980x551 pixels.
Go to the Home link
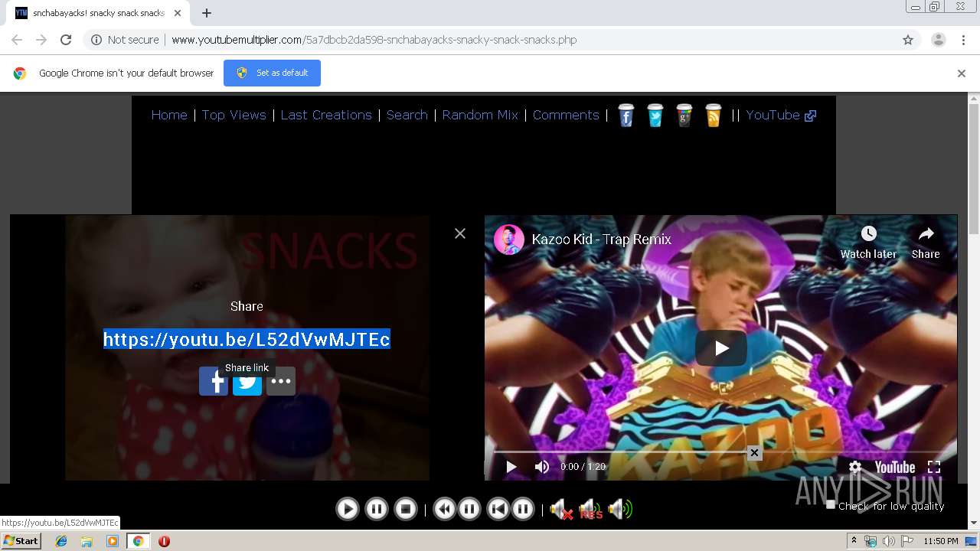coord(169,115)
